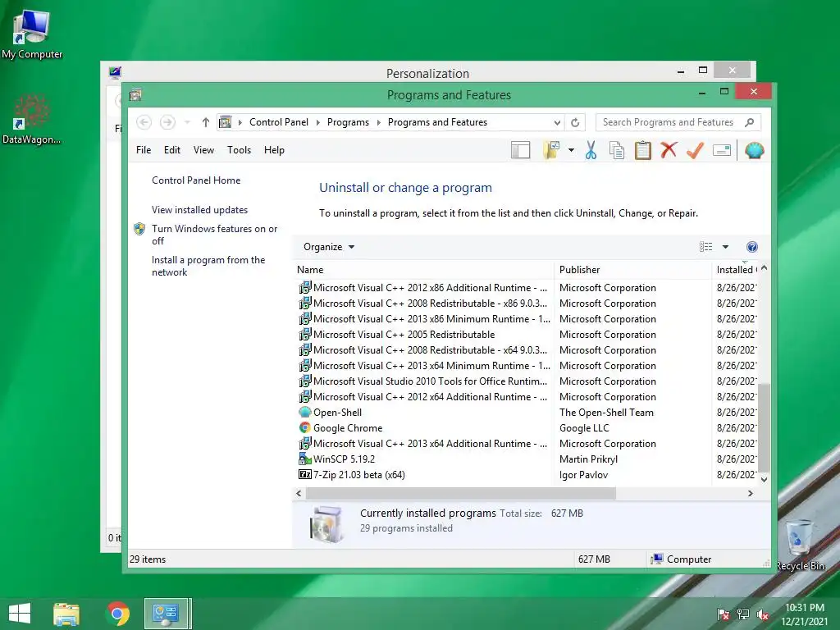Open the recent locations dropdown arrow
The height and width of the screenshot is (630, 840).
pos(187,122)
